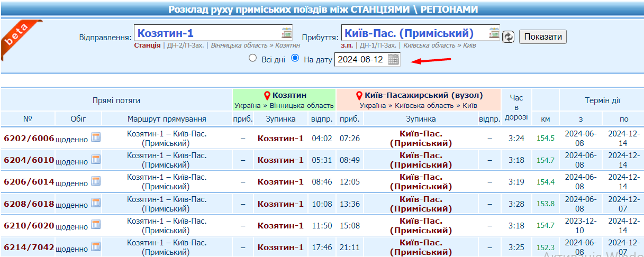Open schedule calendar for train 6214/7042
Screen dimensions: 644x257
(96, 247)
